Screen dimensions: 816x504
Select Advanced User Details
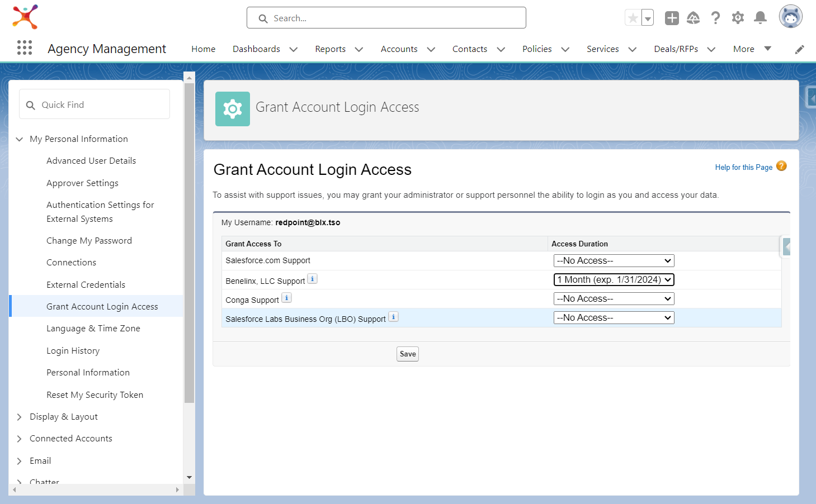click(91, 161)
